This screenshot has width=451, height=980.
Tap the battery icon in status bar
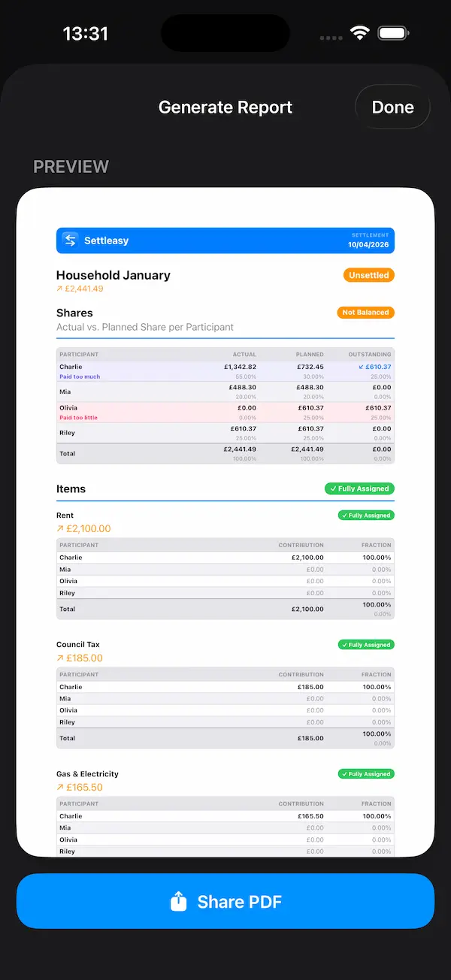392,33
